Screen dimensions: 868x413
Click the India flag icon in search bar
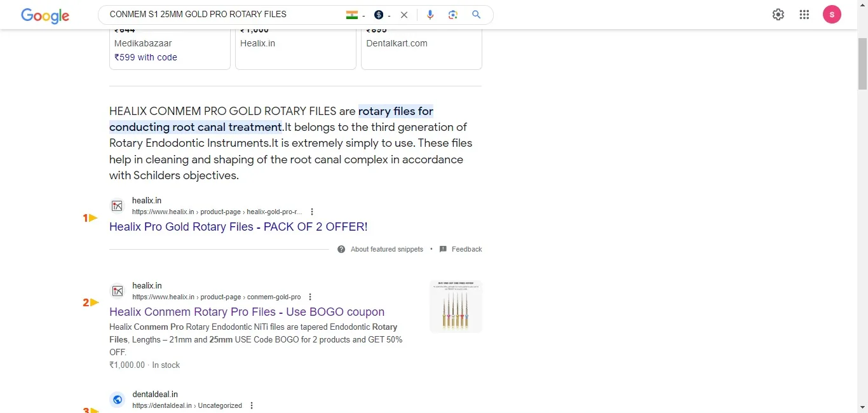351,15
